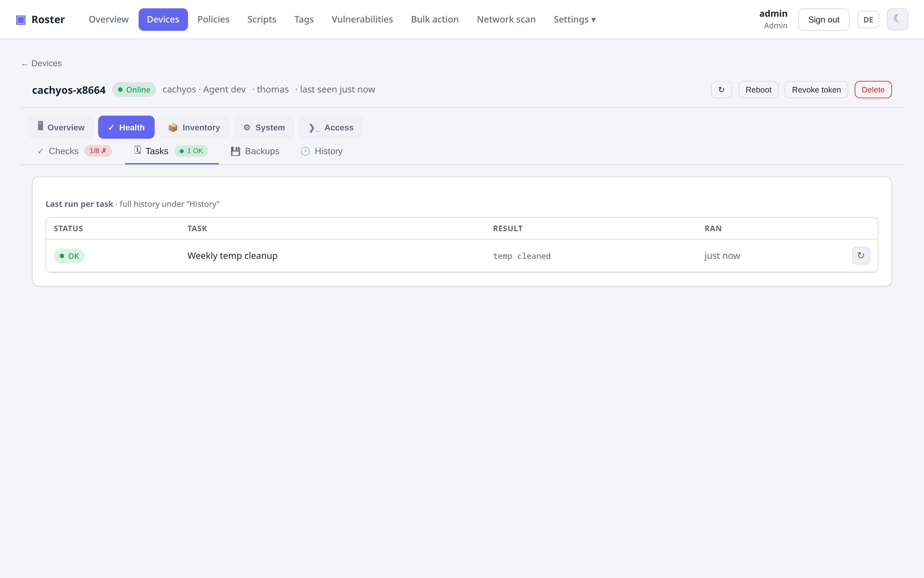Click the Online status badge
This screenshot has height=578, width=924.
[134, 90]
